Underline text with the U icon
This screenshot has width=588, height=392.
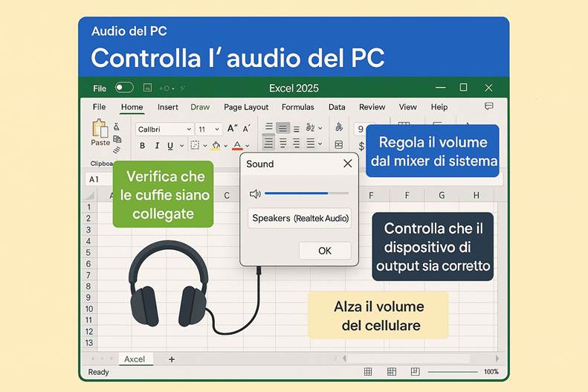coord(170,146)
